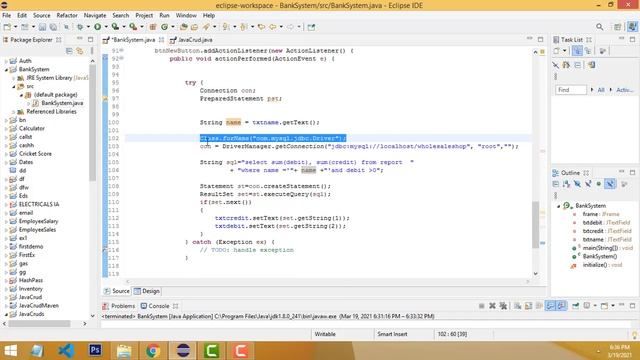The image size is (640, 360).
Task: Click Clear Console icon
Action: tap(517, 306)
